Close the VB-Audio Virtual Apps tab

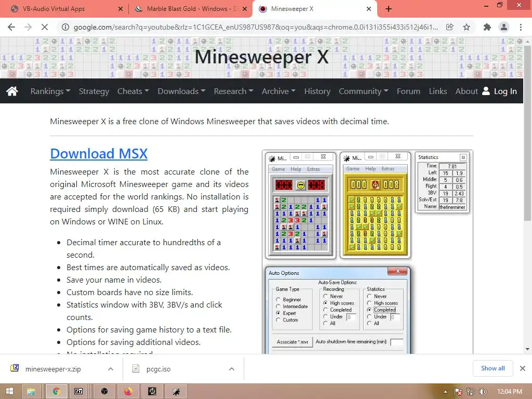[x=121, y=9]
